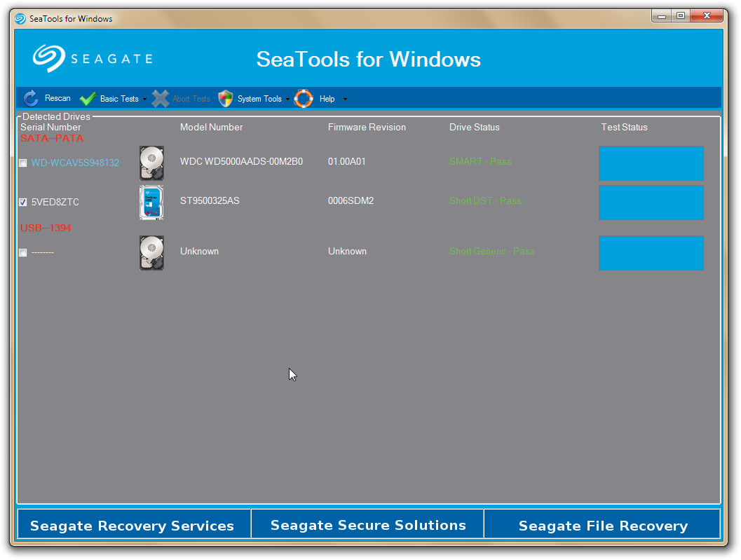Click the ST9500325AS drive thumbnail image
741x560 pixels.
click(151, 203)
